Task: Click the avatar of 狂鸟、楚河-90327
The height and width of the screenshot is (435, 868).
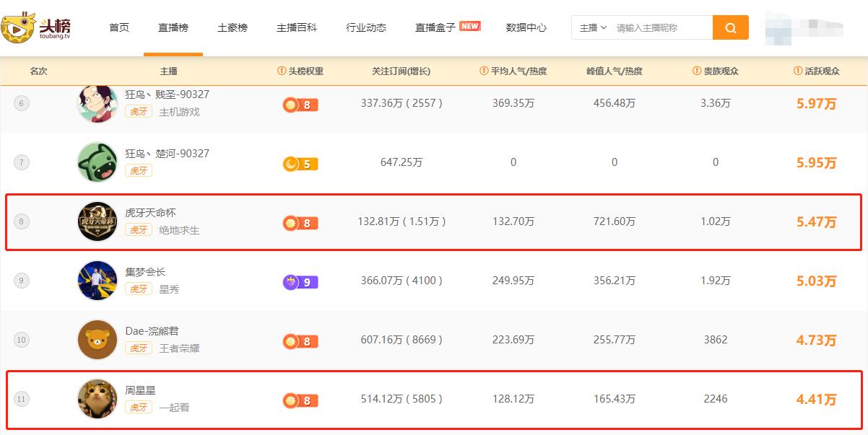Action: point(96,162)
